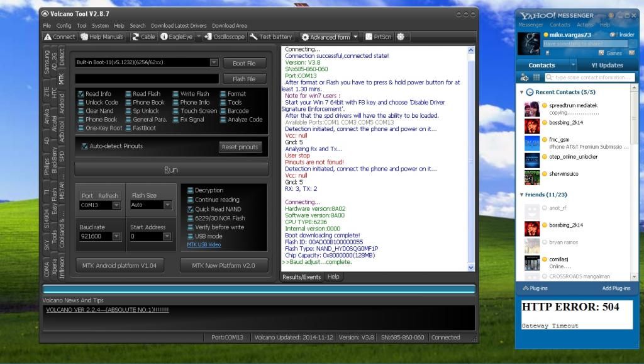Open the Config menu

[x=64, y=25]
